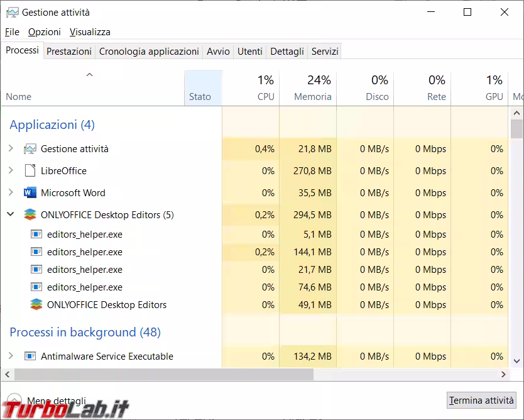
Task: Open the Opzioni menu
Action: [45, 32]
